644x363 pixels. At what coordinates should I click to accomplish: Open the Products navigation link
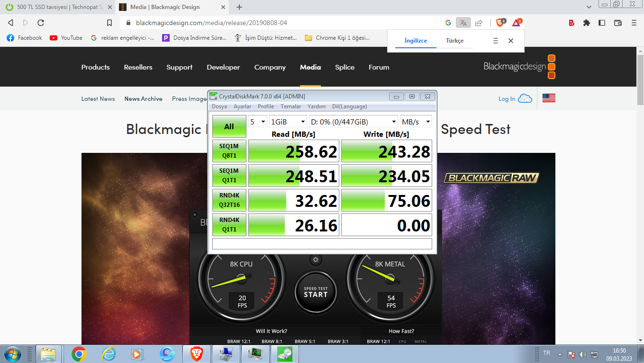pos(95,67)
